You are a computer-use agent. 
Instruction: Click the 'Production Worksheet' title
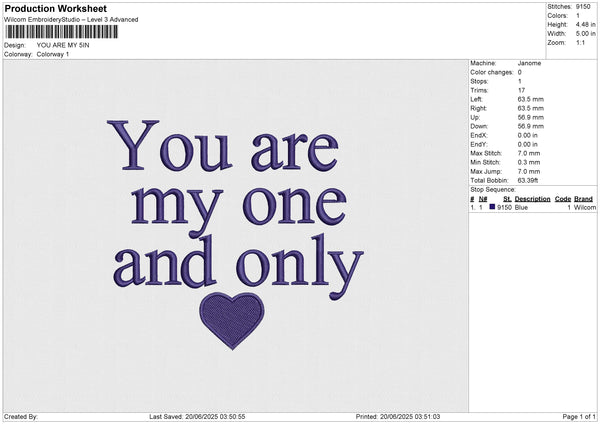tap(55, 9)
